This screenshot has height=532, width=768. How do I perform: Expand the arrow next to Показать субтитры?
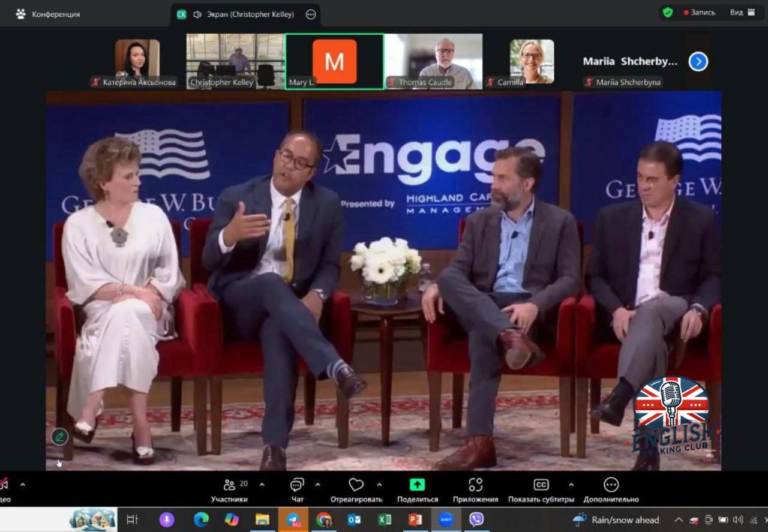pos(571,484)
